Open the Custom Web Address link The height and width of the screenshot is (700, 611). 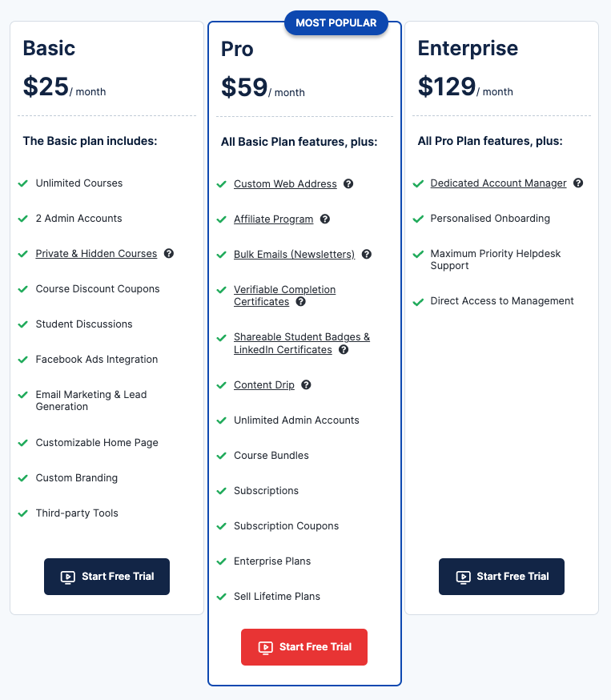[x=285, y=183]
